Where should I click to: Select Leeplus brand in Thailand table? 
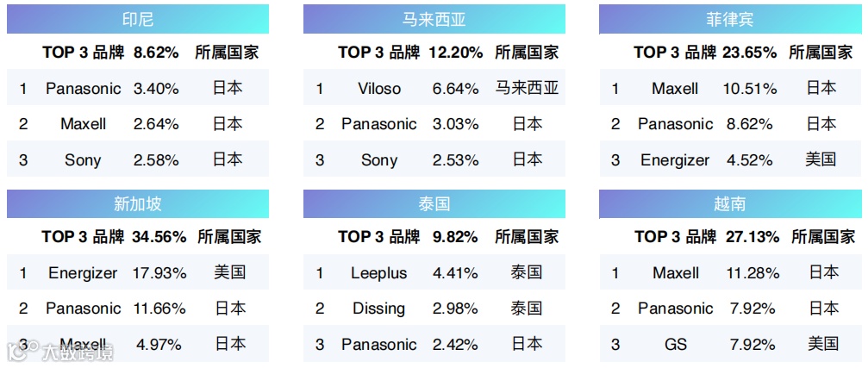[x=379, y=273]
